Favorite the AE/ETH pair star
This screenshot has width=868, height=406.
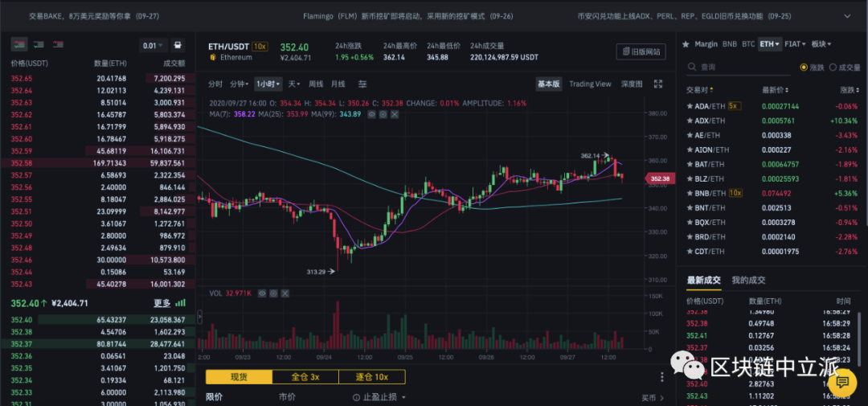[690, 135]
